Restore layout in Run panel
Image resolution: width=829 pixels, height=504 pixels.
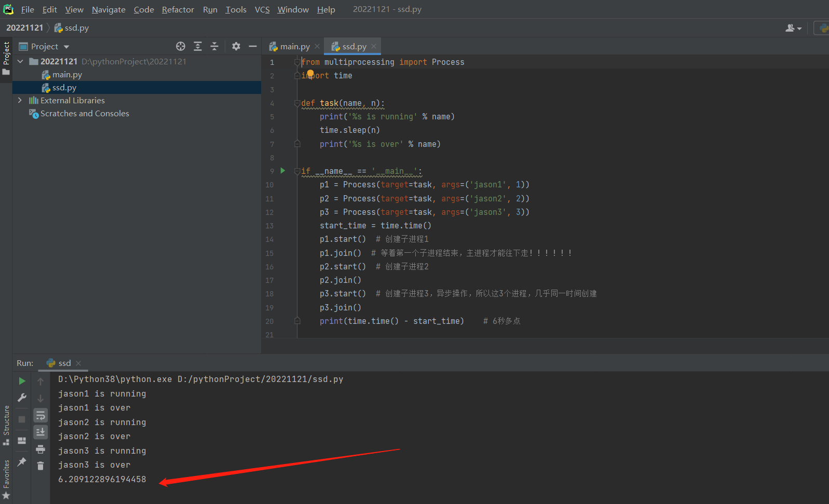[22, 441]
